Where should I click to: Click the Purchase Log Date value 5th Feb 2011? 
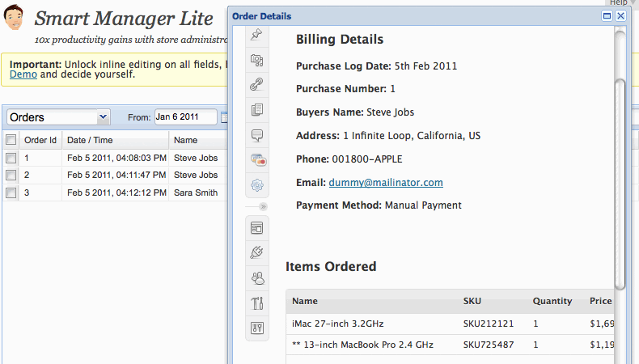pyautogui.click(x=425, y=66)
